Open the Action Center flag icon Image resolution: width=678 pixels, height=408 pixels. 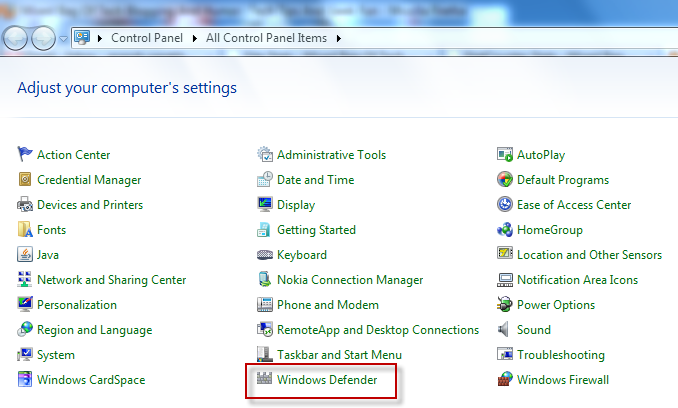[x=25, y=154]
